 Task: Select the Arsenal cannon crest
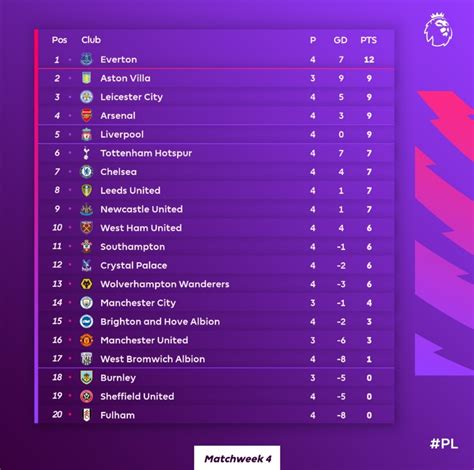87,116
